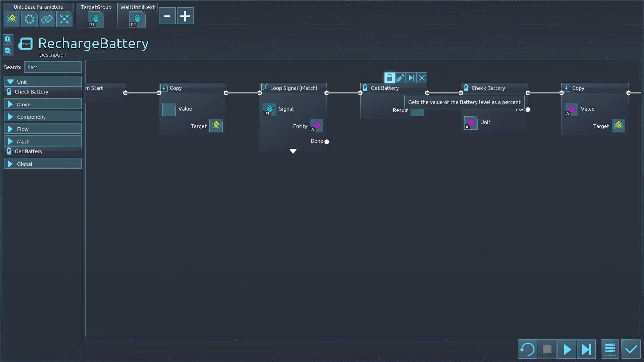Click the search field containing batt
644x362 pixels.
point(53,67)
